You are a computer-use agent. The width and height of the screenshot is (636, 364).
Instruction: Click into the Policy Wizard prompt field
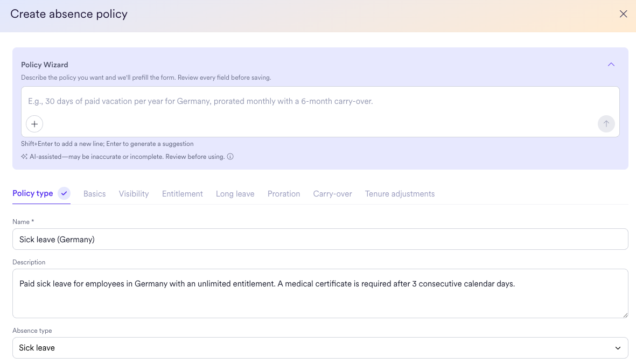point(320,102)
